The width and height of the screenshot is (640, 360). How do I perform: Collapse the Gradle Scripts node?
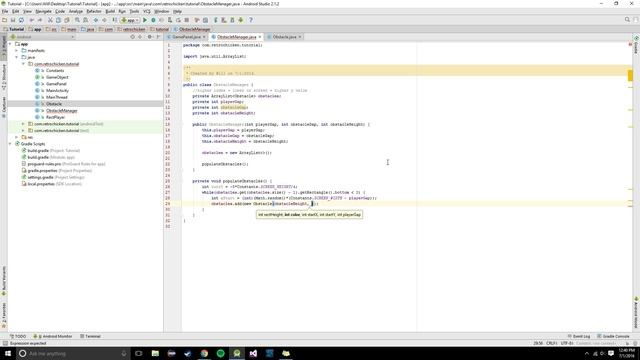click(10, 144)
